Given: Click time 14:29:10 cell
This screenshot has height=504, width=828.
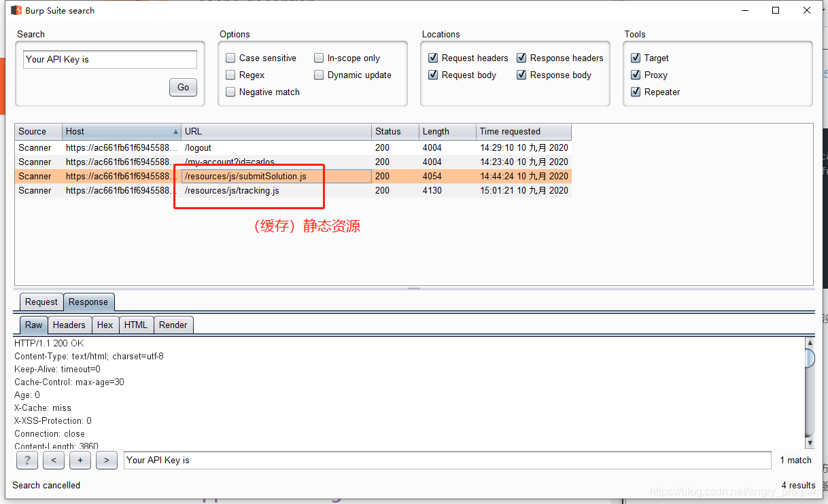Looking at the screenshot, I should (x=524, y=147).
